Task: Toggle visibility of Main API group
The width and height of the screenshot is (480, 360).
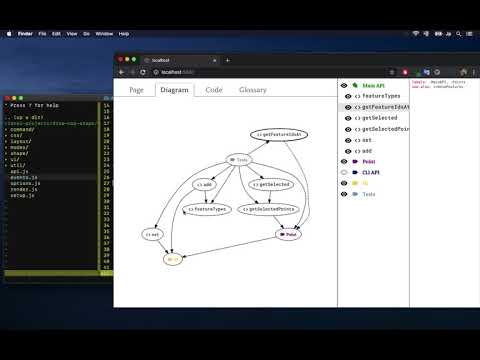Action: click(344, 85)
